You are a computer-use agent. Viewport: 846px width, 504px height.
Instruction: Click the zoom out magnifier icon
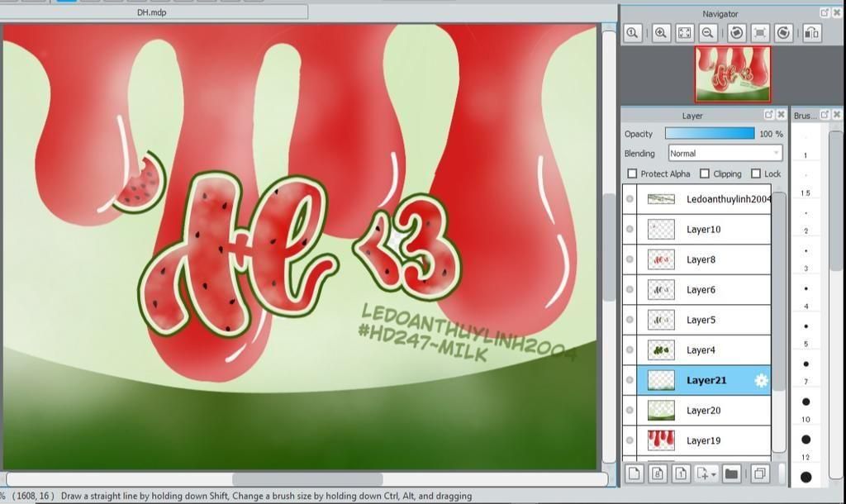[707, 33]
